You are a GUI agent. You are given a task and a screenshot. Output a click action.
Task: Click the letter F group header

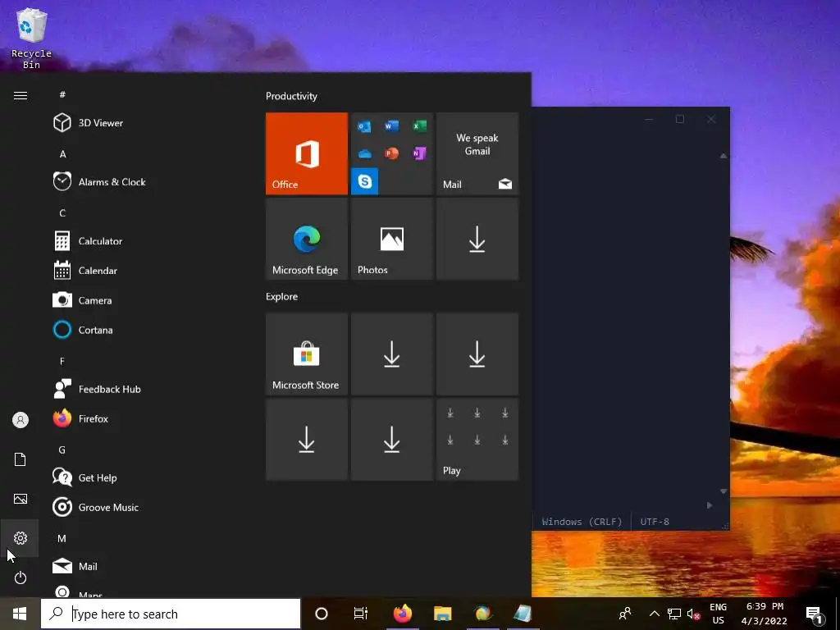[x=62, y=361]
